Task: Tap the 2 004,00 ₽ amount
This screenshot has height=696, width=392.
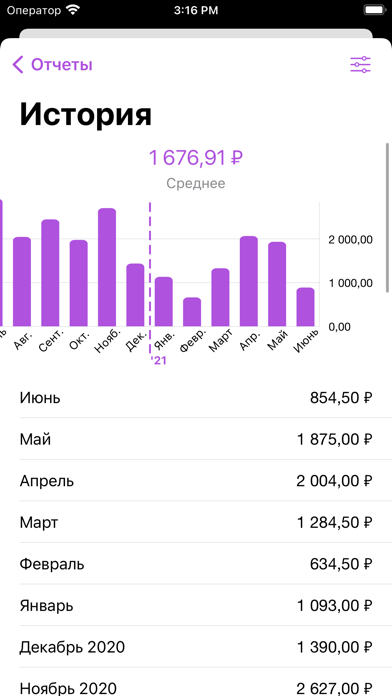Action: pos(335,481)
